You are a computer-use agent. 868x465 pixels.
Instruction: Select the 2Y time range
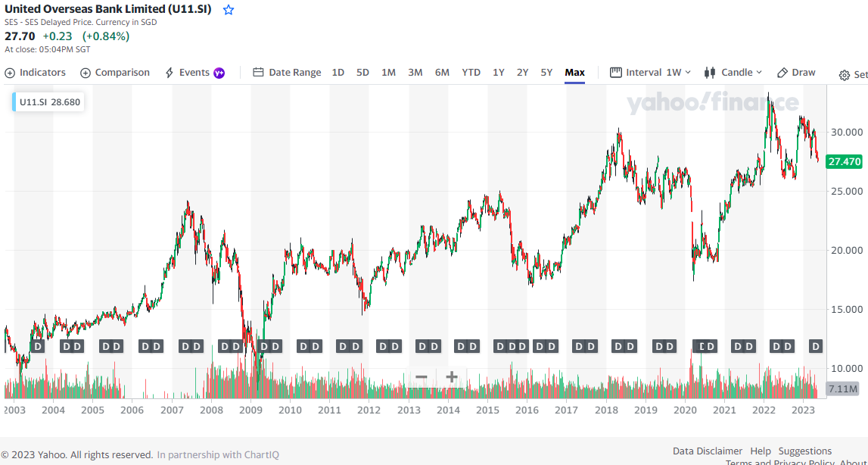pyautogui.click(x=523, y=73)
